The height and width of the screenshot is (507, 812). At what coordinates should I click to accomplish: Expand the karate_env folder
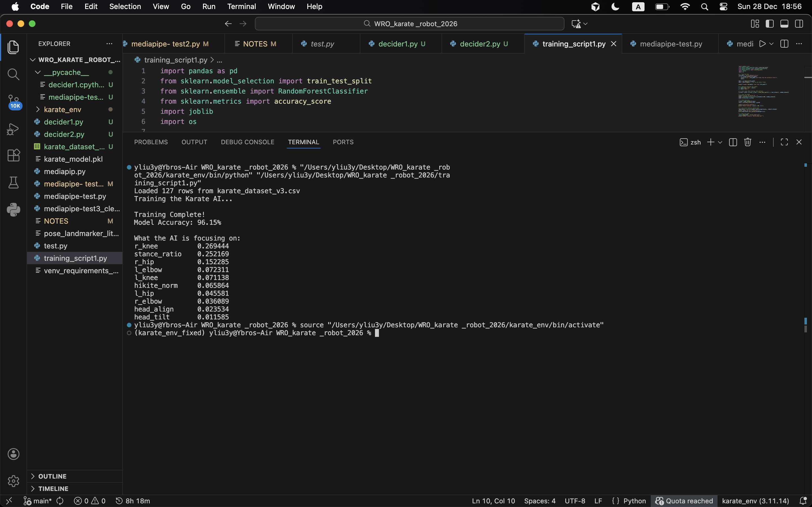62,110
